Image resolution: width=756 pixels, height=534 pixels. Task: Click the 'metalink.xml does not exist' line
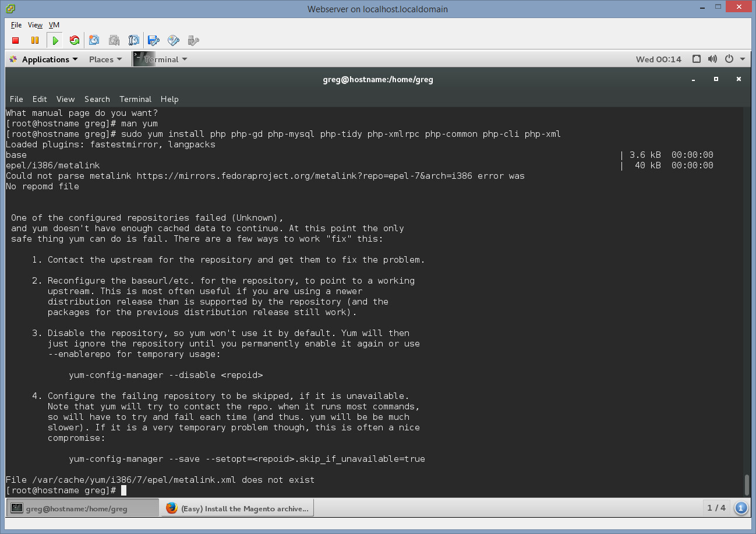pos(160,480)
